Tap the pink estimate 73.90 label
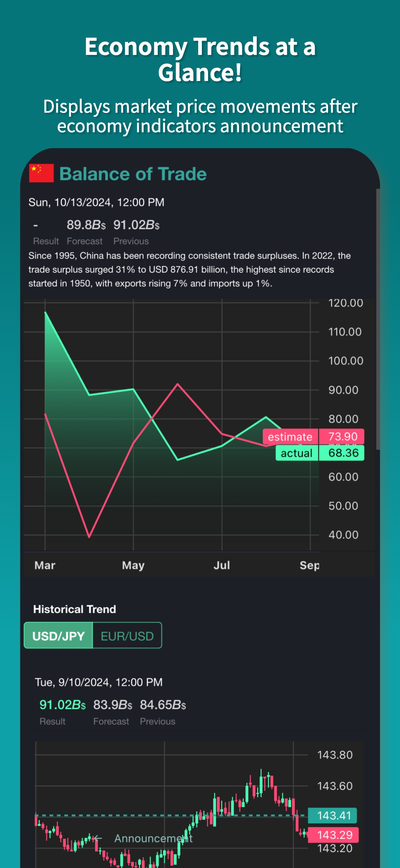Screen dimensions: 400x868 [313, 436]
